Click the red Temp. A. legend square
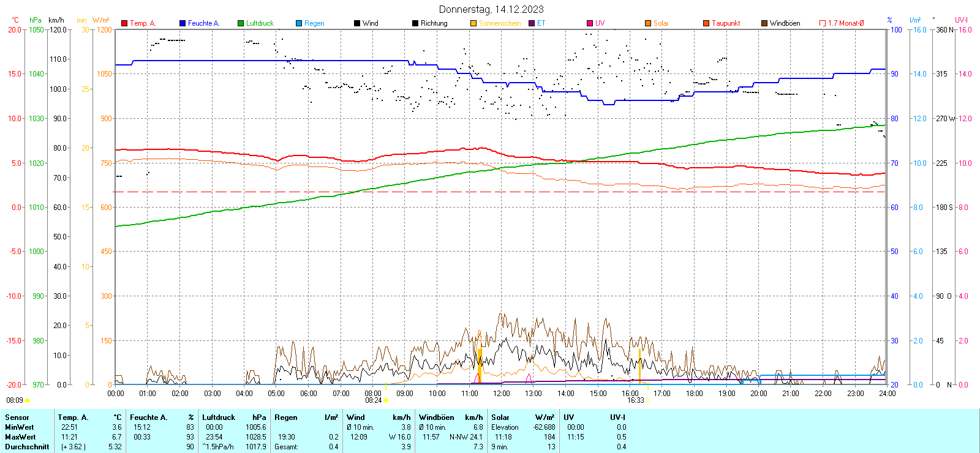Viewport: 980px width, 453px height. [124, 23]
